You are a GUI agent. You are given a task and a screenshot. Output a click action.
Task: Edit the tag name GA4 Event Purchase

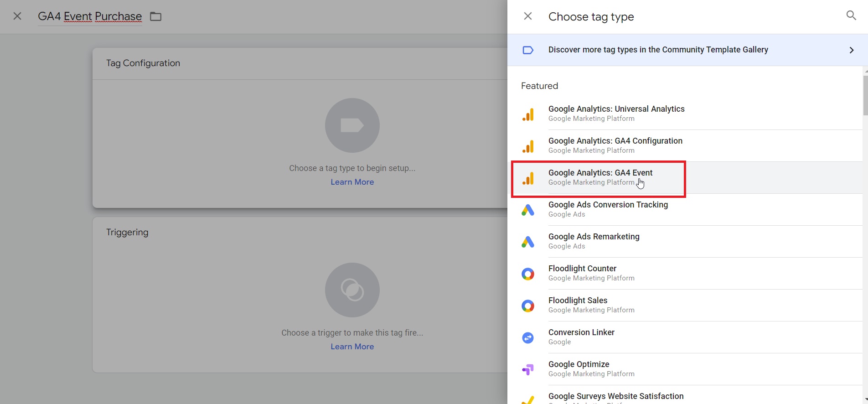click(90, 16)
